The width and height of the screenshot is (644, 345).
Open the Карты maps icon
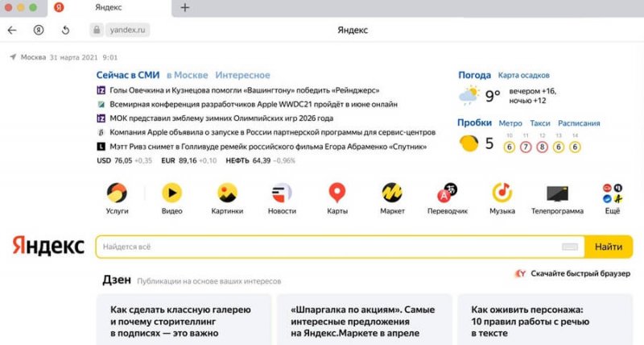coord(337,193)
